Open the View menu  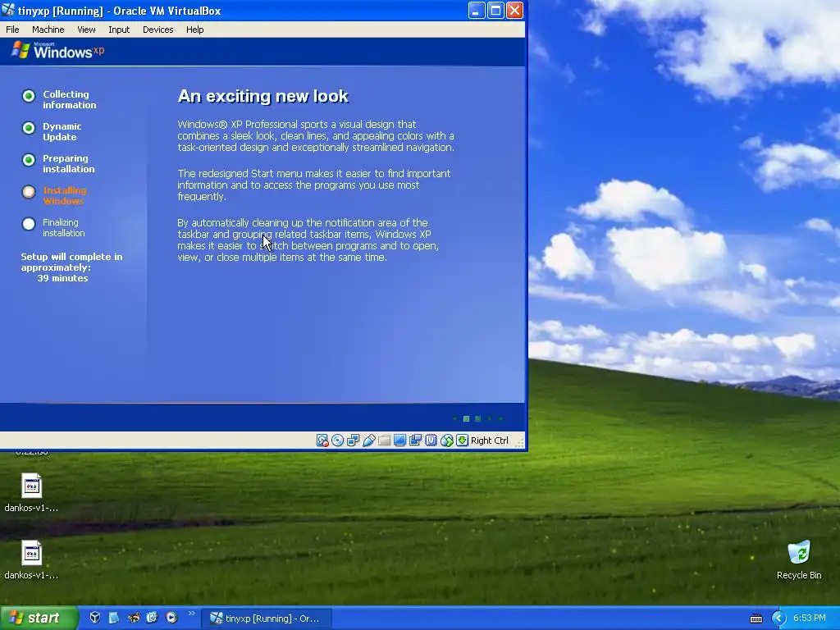[86, 30]
